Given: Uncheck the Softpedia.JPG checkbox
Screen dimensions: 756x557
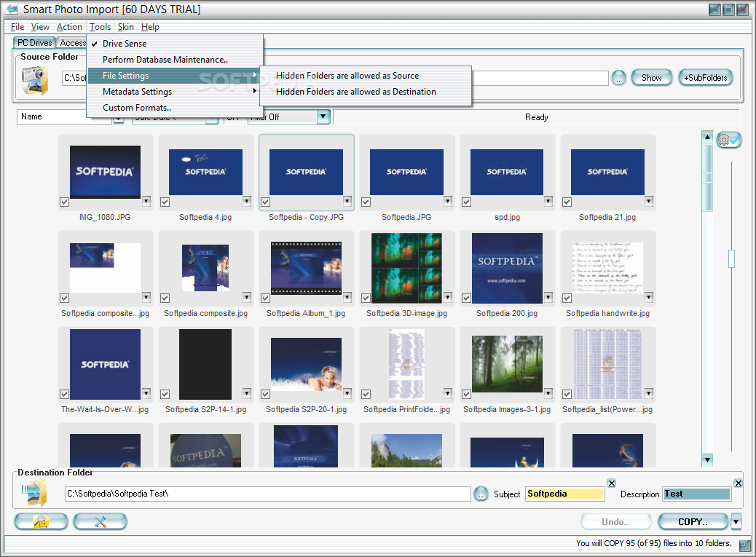Looking at the screenshot, I should point(366,202).
